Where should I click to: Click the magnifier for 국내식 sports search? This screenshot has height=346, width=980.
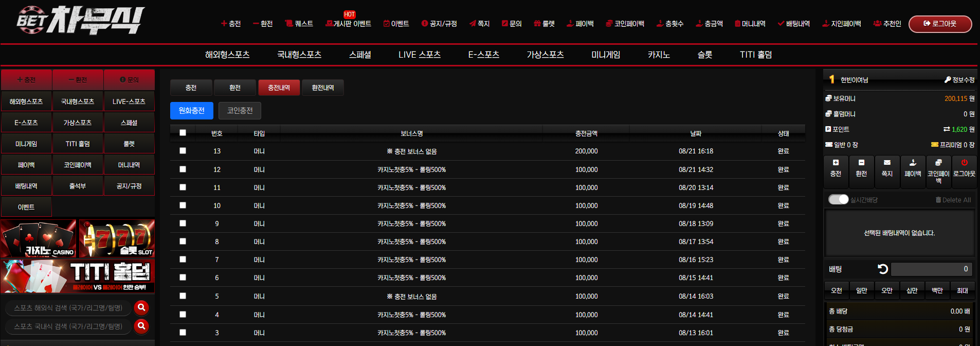(141, 326)
